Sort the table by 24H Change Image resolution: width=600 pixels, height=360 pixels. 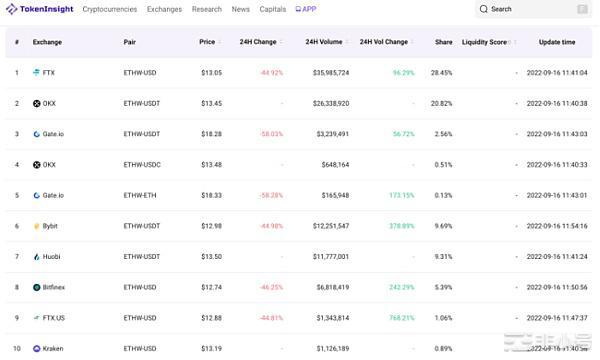pos(281,42)
